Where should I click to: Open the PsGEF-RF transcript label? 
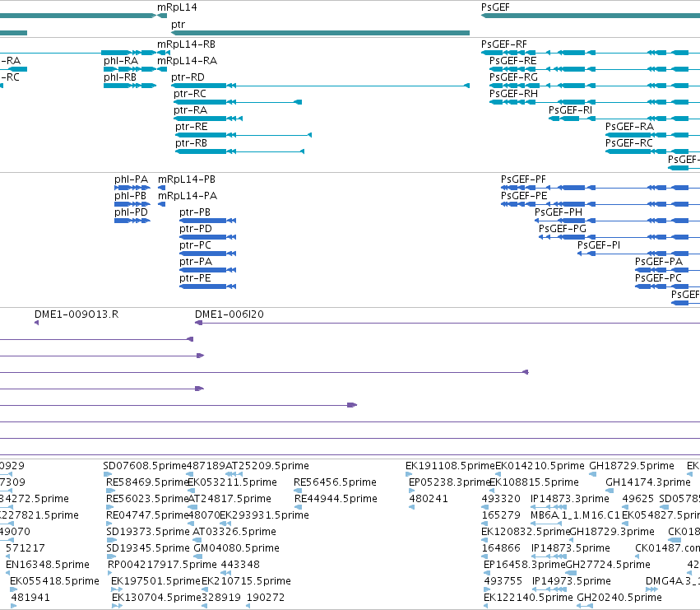504,44
